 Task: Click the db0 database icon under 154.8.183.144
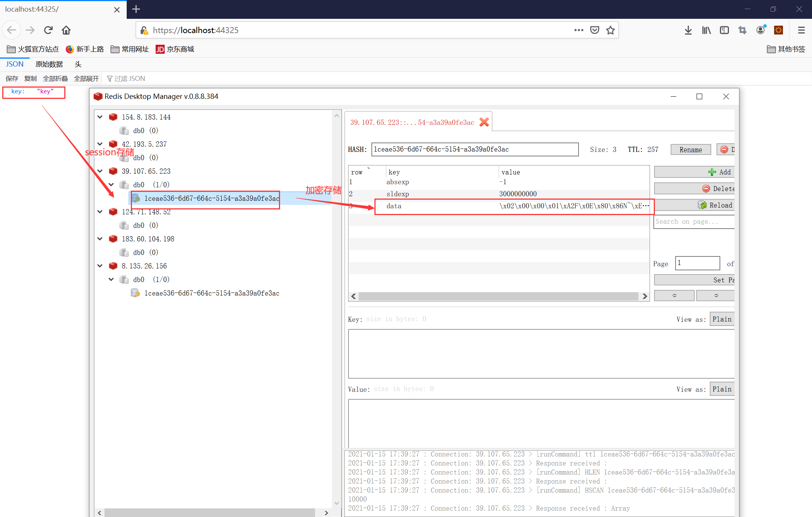point(124,130)
